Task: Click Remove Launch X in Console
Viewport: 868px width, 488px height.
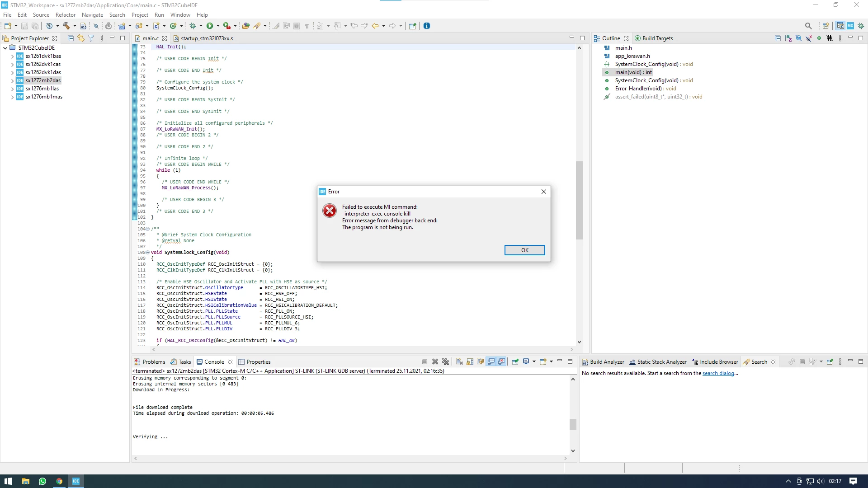Action: point(435,361)
